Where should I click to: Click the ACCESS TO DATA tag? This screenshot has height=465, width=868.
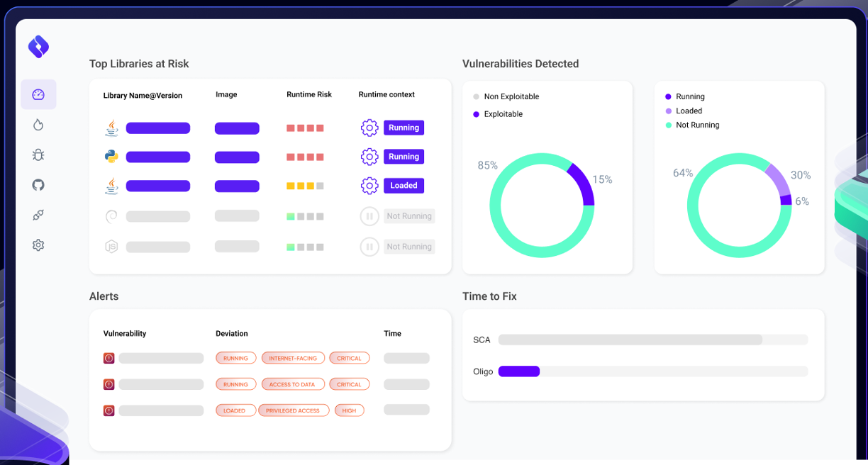(x=293, y=384)
